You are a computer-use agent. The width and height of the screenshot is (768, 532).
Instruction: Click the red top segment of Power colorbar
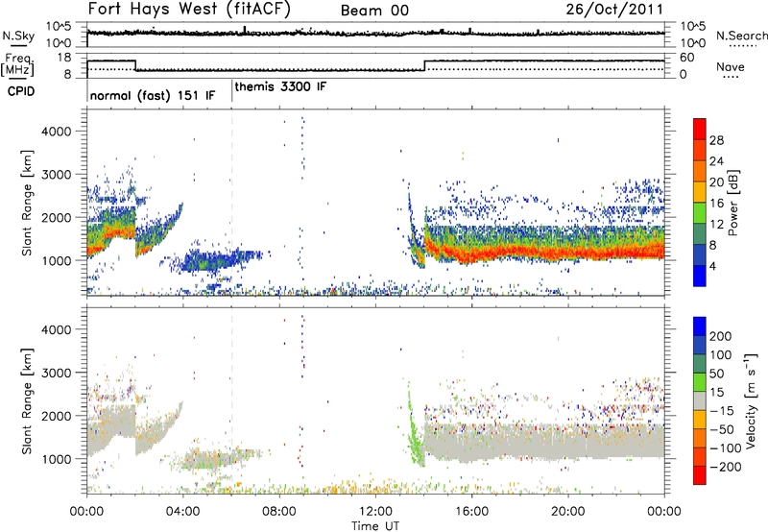pyautogui.click(x=700, y=130)
